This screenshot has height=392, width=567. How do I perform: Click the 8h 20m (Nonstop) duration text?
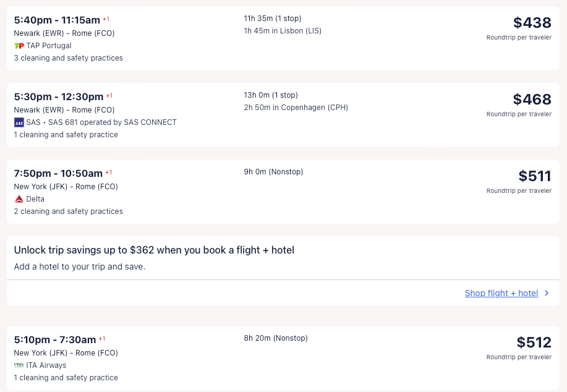275,338
